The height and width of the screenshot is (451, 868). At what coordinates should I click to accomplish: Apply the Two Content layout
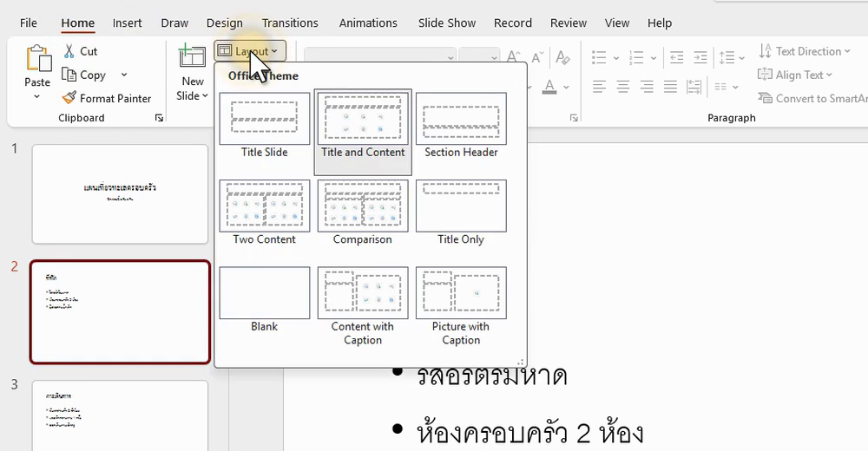pyautogui.click(x=265, y=213)
